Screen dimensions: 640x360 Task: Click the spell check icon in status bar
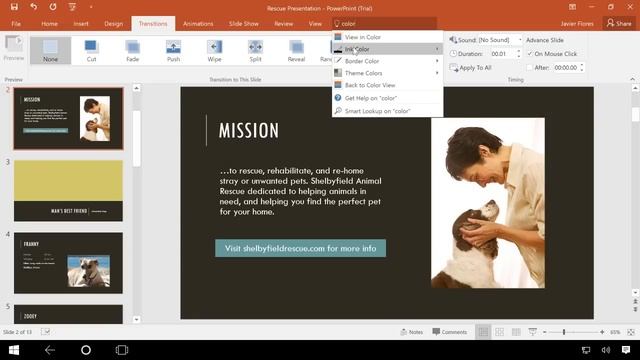[x=46, y=332]
